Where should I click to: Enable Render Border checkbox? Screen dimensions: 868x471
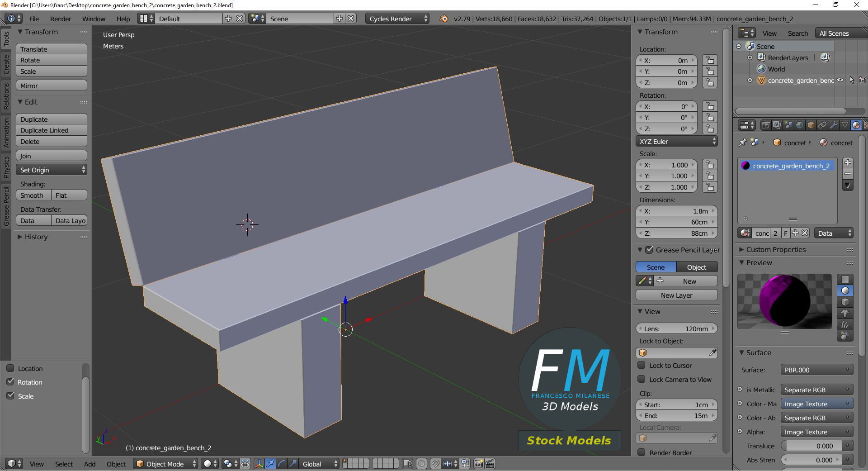coord(641,452)
